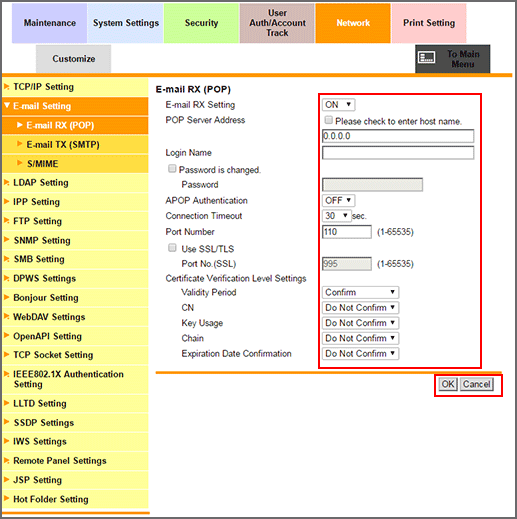
Task: Click the OK button
Action: [448, 384]
